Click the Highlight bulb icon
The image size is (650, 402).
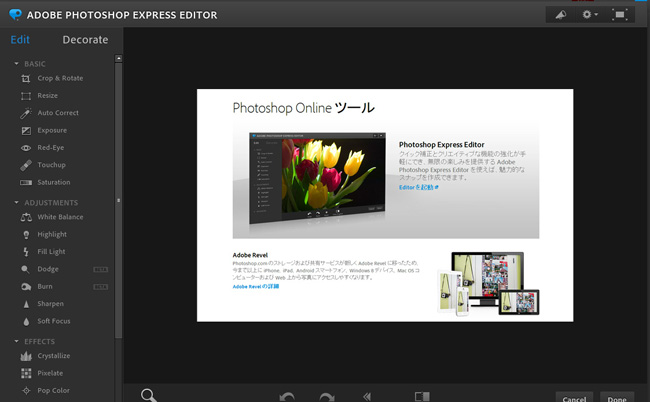[x=26, y=235]
